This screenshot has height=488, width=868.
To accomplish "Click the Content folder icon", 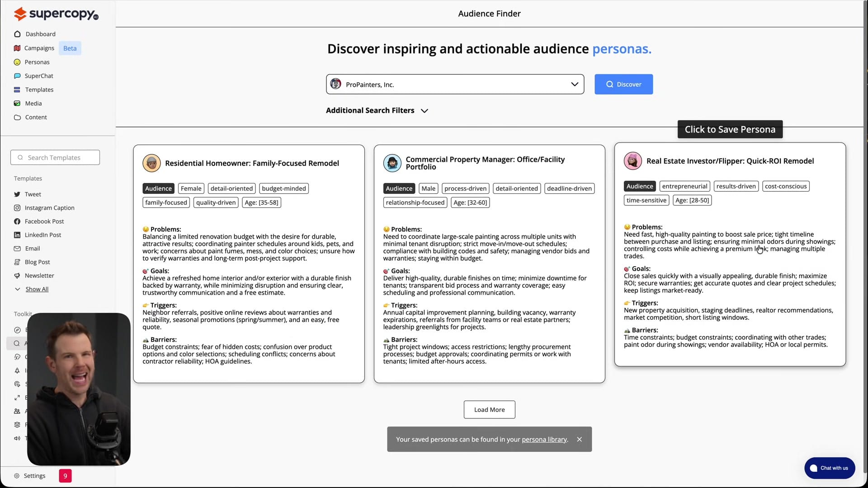I will pyautogui.click(x=17, y=117).
